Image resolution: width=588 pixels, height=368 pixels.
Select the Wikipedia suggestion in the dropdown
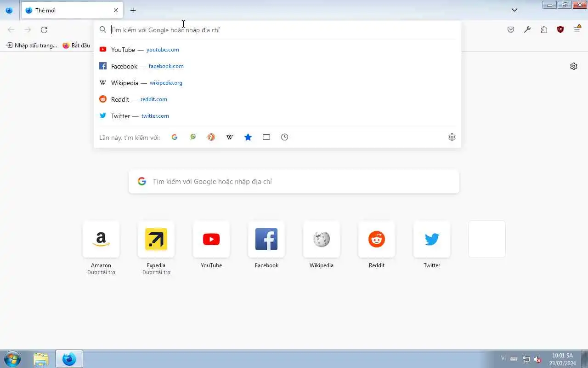tap(277, 83)
